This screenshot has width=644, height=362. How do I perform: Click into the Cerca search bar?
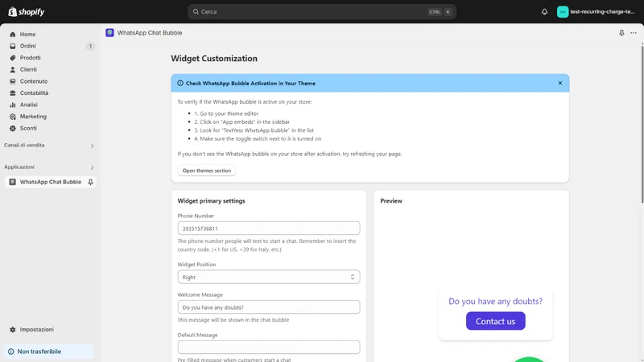(x=321, y=12)
